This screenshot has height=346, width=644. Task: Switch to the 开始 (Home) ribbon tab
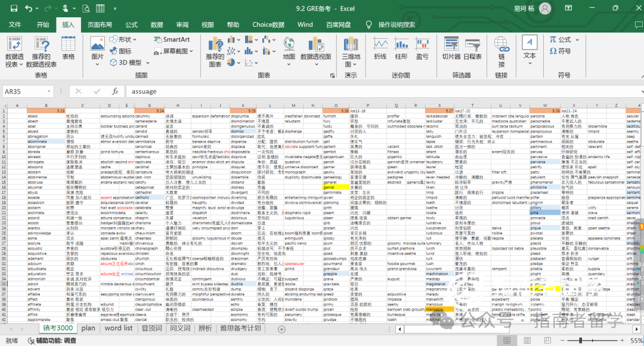coord(43,24)
